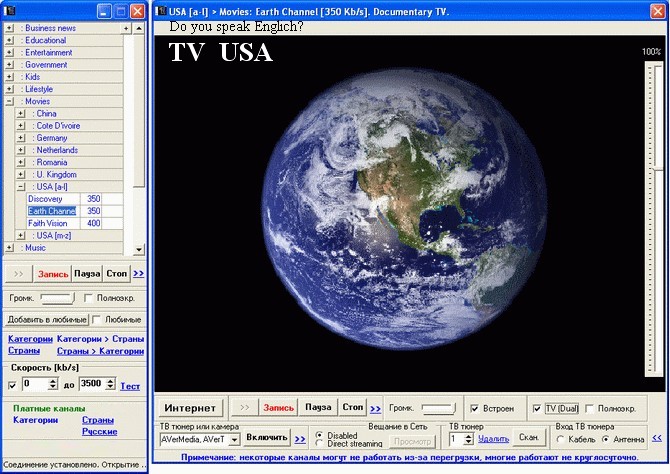Expand Cote D'Ivoire under Movies
This screenshot has height=474, width=670.
click(x=21, y=126)
